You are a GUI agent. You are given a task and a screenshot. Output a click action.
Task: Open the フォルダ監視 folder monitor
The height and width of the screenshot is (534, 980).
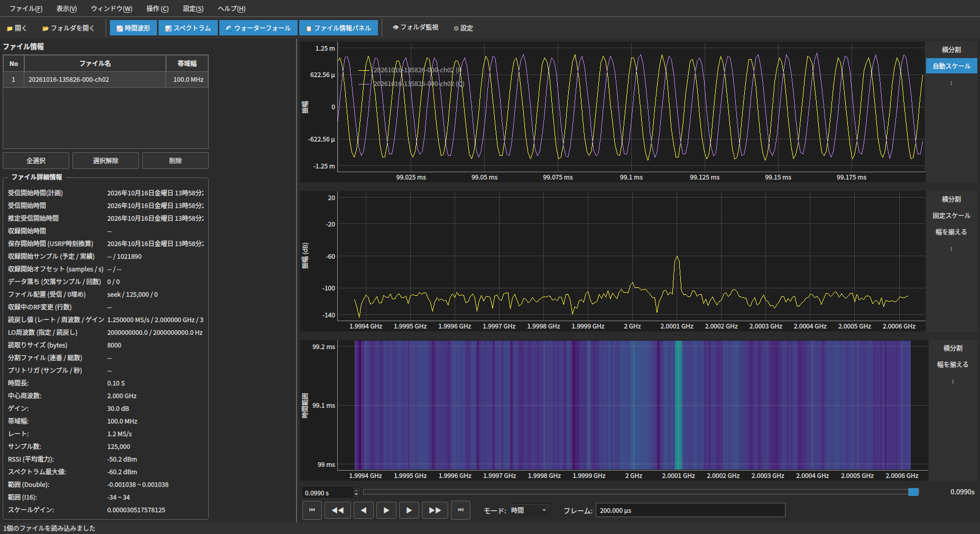[415, 27]
